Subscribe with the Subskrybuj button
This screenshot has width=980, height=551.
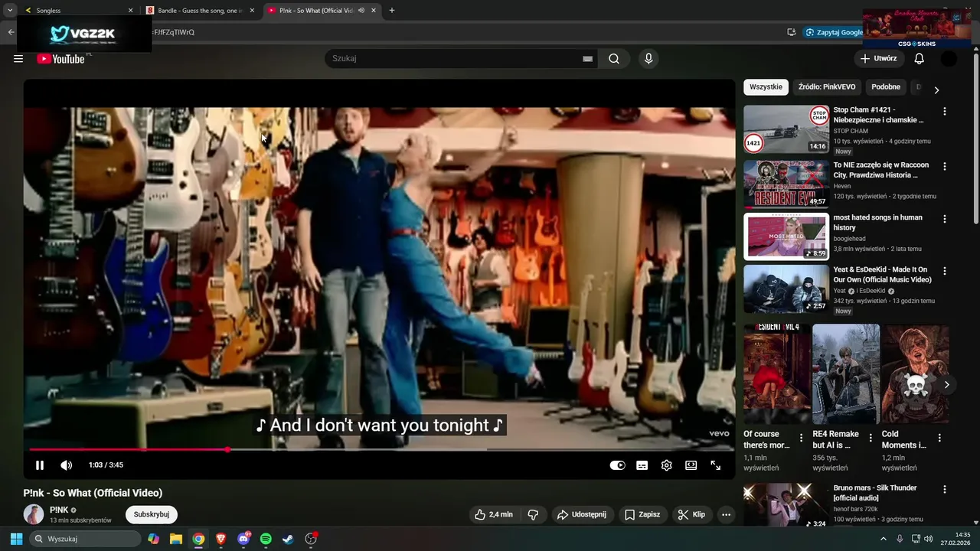click(152, 514)
